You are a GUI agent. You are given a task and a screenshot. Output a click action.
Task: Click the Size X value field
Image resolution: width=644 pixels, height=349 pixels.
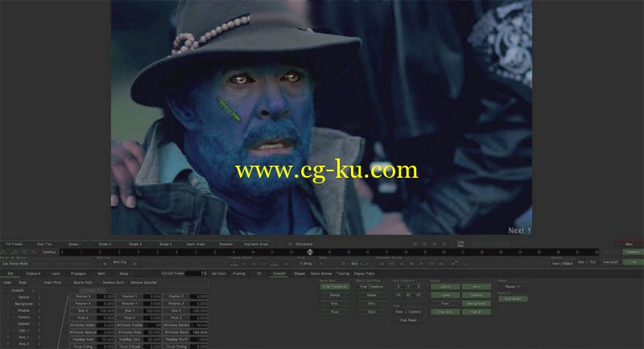coord(106,311)
